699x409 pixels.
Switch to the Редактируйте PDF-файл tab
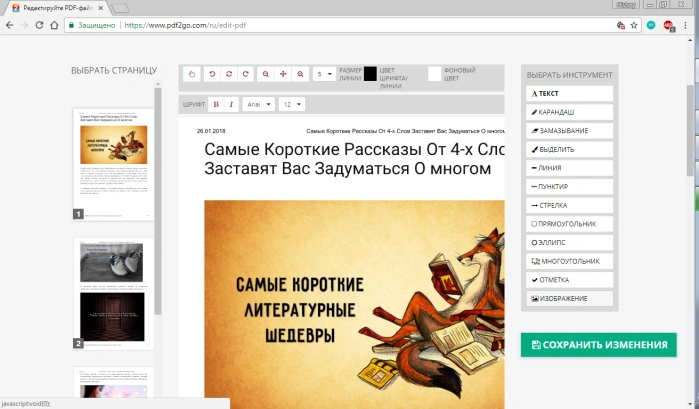[x=56, y=8]
